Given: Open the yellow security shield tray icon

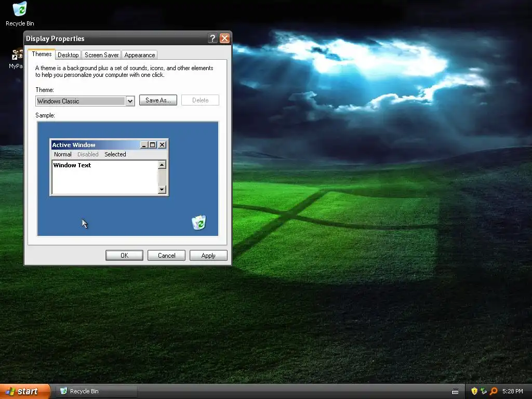Looking at the screenshot, I should [474, 391].
